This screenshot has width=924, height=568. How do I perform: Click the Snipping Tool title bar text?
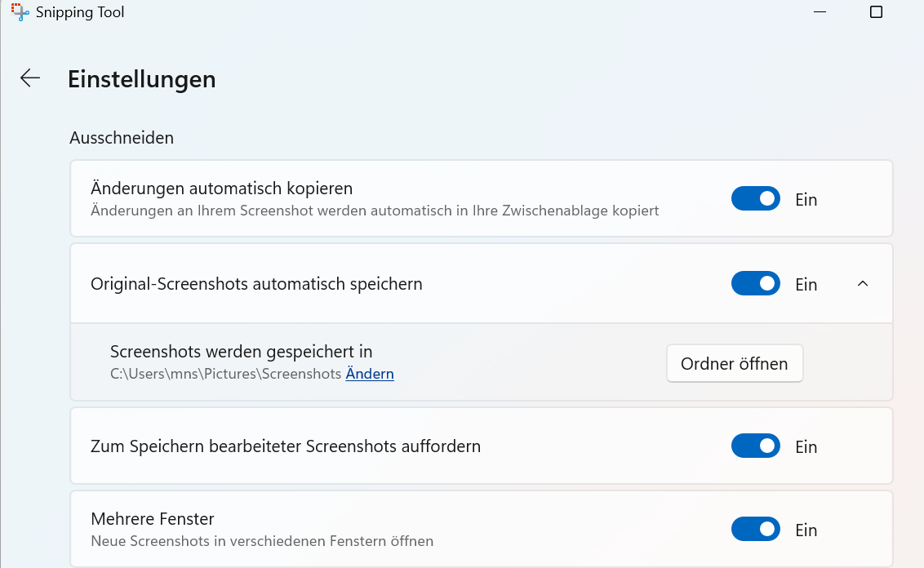(80, 12)
